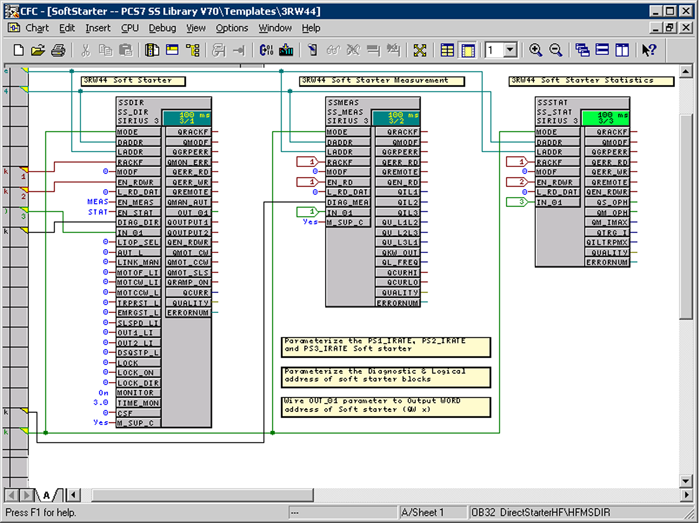This screenshot has width=700, height=523.
Task: Click the Fit to window icon
Action: point(419,49)
